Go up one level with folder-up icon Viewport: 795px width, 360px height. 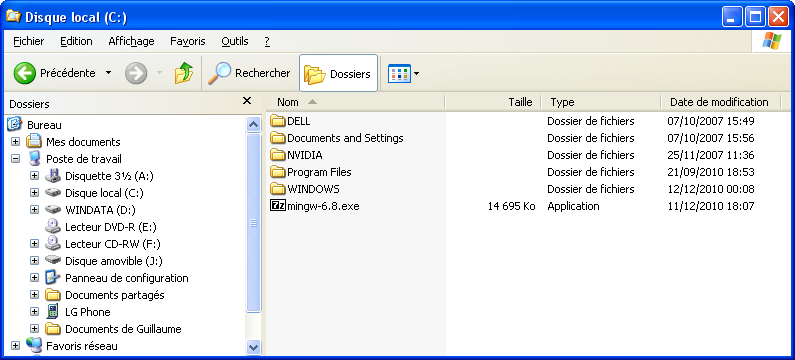[x=184, y=74]
